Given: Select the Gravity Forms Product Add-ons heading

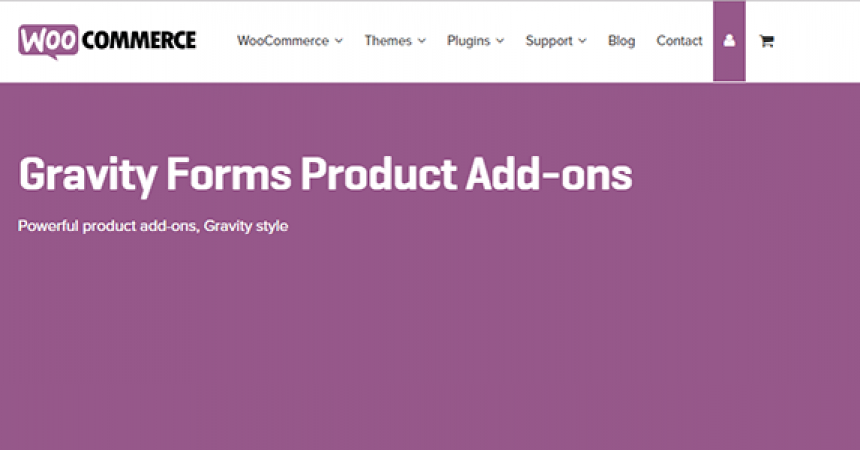Looking at the screenshot, I should tap(325, 175).
